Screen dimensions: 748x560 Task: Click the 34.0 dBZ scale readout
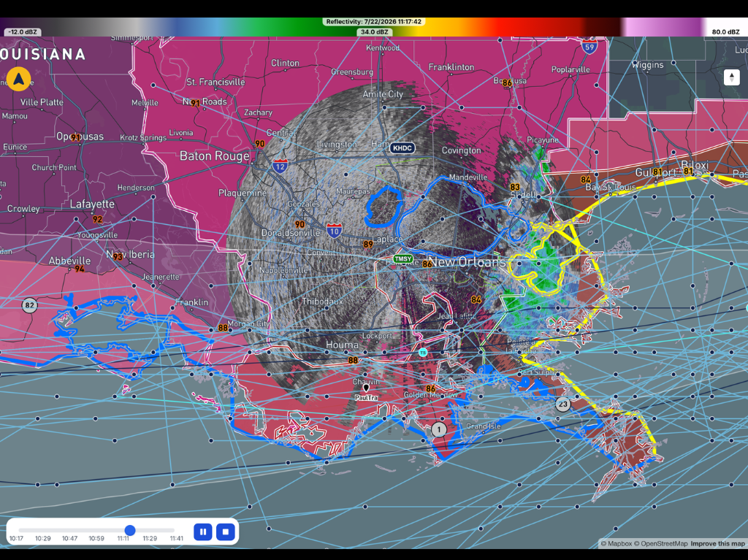point(375,32)
